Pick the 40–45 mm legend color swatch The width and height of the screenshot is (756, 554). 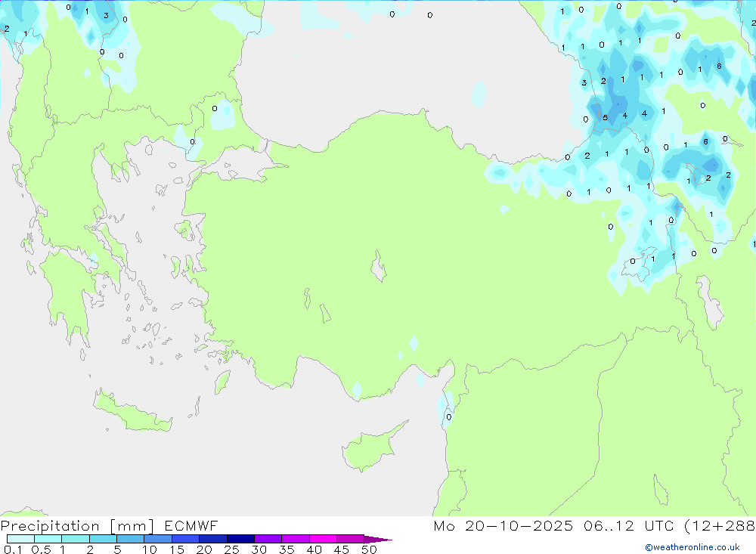click(x=323, y=539)
